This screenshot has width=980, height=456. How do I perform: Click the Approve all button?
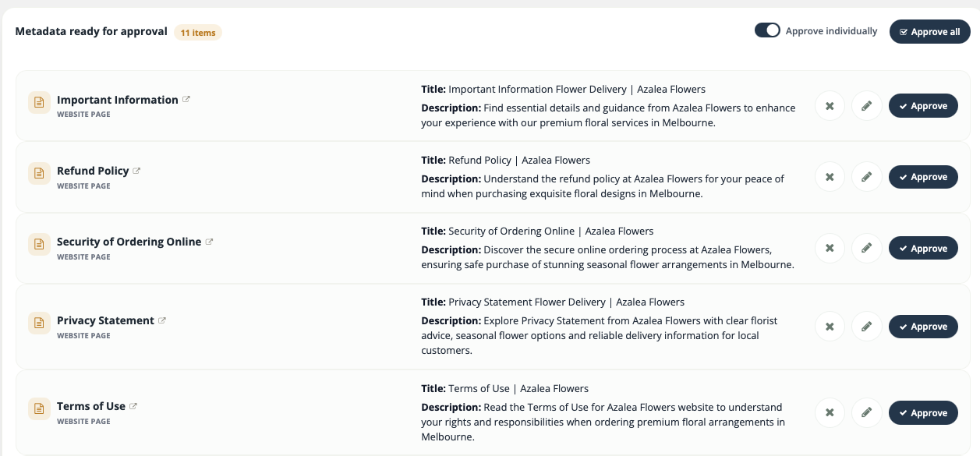929,32
